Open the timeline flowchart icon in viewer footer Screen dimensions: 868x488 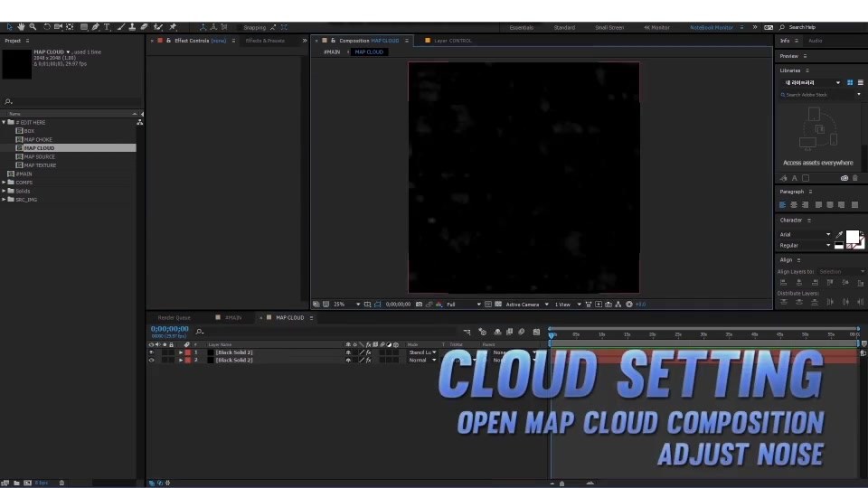click(x=618, y=305)
